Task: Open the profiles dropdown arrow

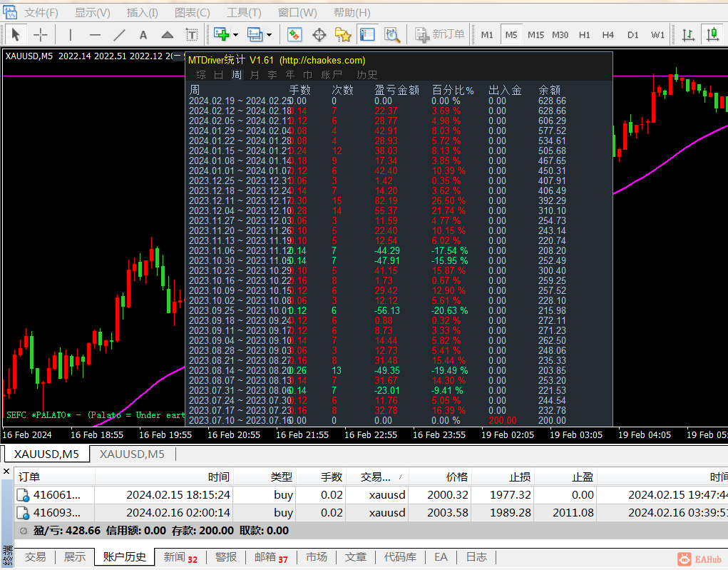Action: point(269,35)
